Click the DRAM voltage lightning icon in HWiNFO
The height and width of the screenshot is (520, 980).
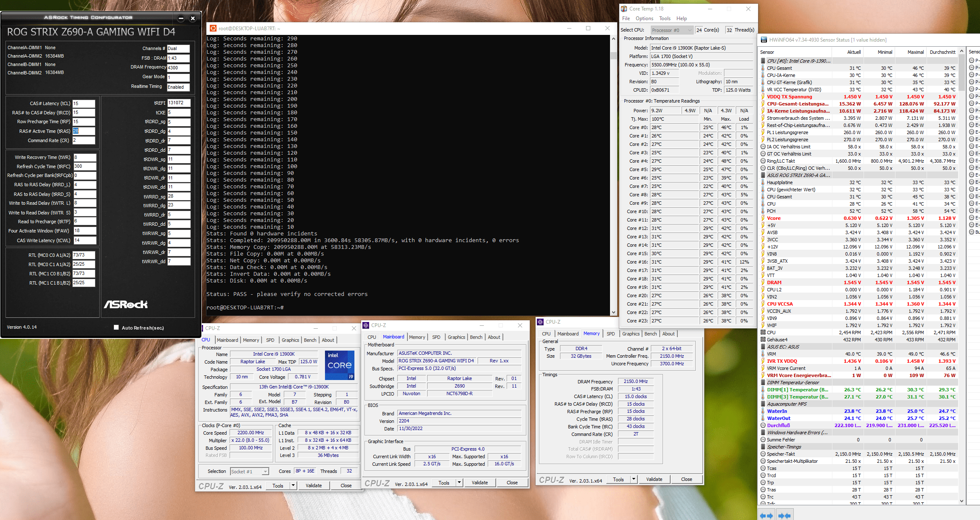click(x=763, y=282)
